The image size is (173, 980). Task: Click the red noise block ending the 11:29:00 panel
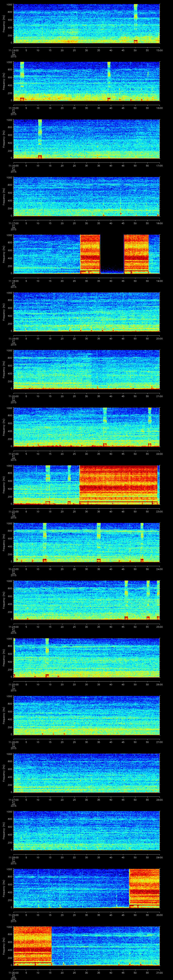click(144, 888)
